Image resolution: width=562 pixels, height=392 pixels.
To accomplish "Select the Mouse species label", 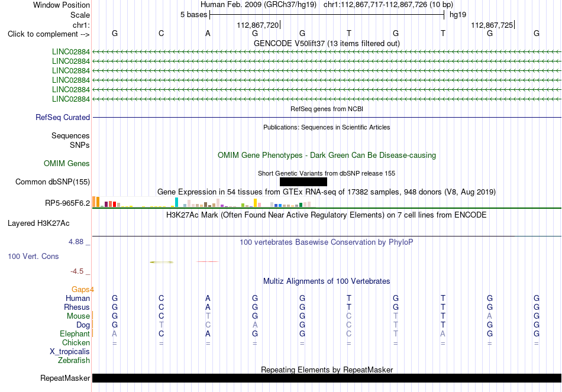I will tap(78, 316).
